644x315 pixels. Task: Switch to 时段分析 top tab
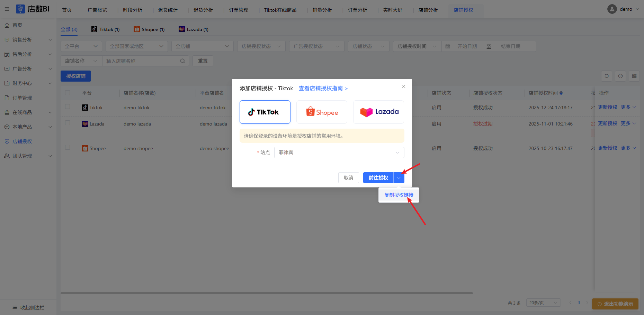click(x=133, y=10)
